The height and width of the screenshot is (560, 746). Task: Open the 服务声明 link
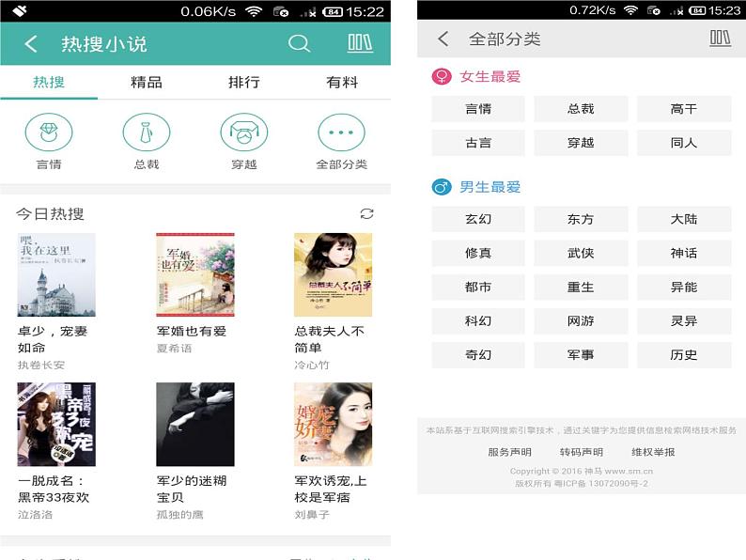point(509,452)
